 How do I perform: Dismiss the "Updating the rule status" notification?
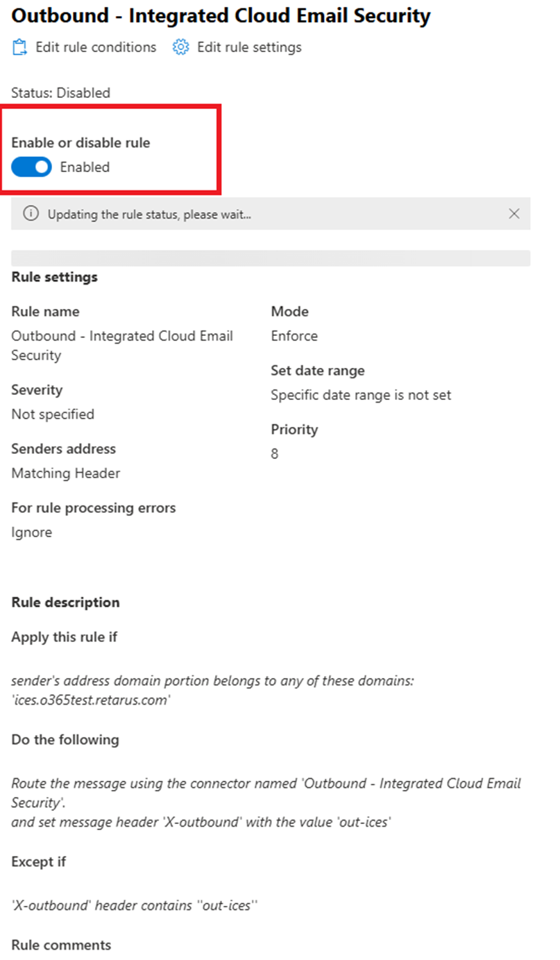pyautogui.click(x=514, y=214)
